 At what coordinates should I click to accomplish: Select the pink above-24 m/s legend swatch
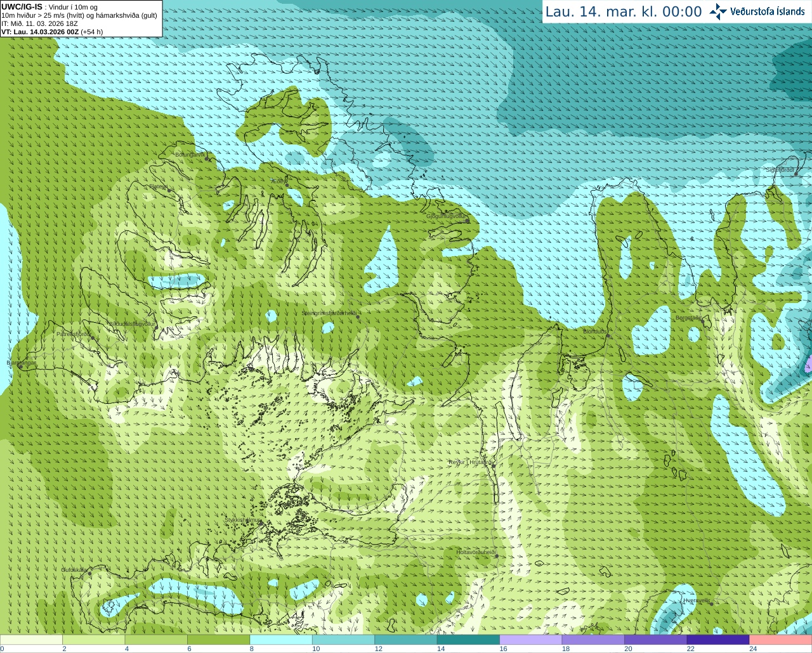(781, 640)
